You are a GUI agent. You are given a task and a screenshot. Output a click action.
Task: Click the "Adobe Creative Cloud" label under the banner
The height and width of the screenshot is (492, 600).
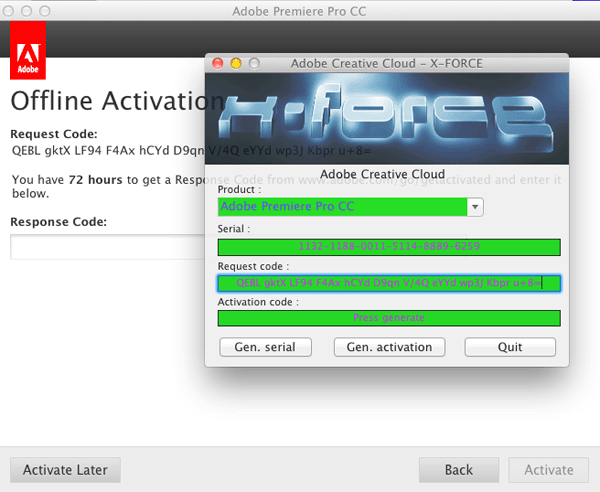pos(382,174)
